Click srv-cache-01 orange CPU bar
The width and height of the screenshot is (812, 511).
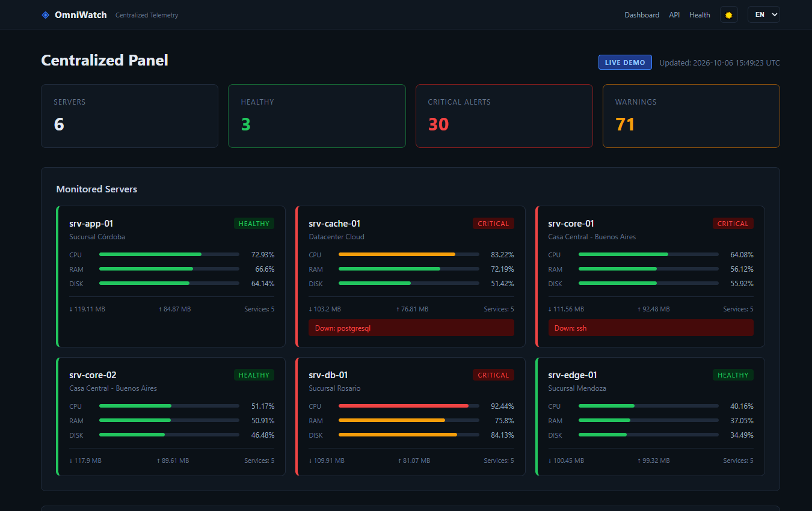(409, 254)
